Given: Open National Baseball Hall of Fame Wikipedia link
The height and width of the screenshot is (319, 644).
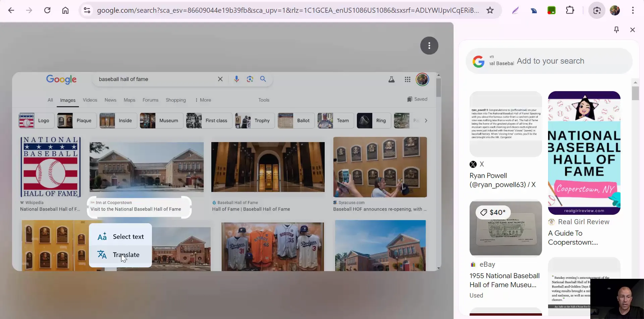Looking at the screenshot, I should coord(50,209).
